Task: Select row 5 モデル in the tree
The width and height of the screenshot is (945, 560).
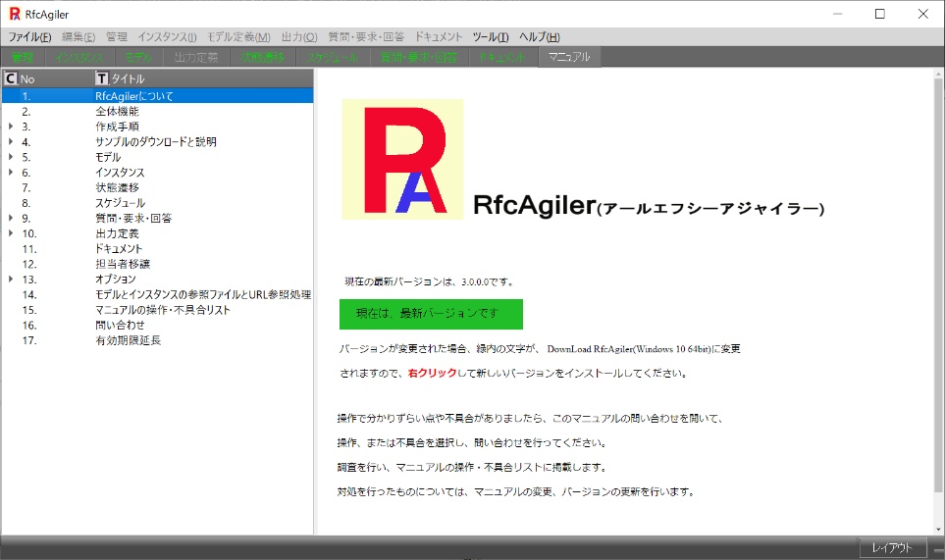Action: [x=157, y=157]
